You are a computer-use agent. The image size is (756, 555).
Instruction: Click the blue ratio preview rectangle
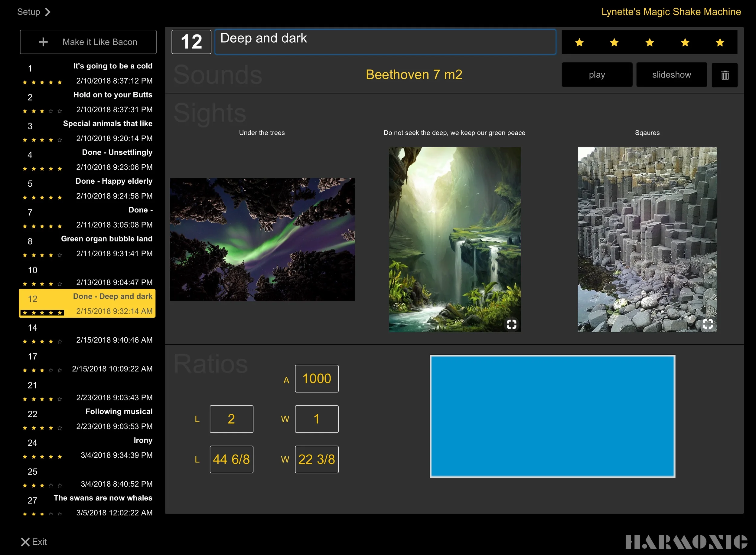tap(552, 416)
